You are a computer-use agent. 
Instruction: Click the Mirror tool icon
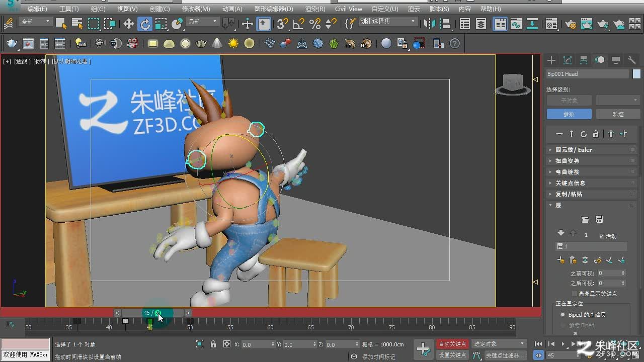[429, 24]
